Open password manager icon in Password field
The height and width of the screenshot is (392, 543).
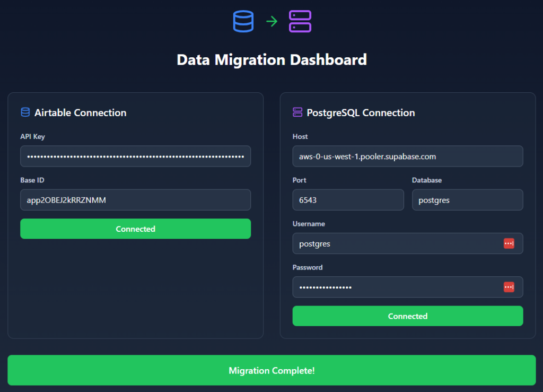coord(509,287)
